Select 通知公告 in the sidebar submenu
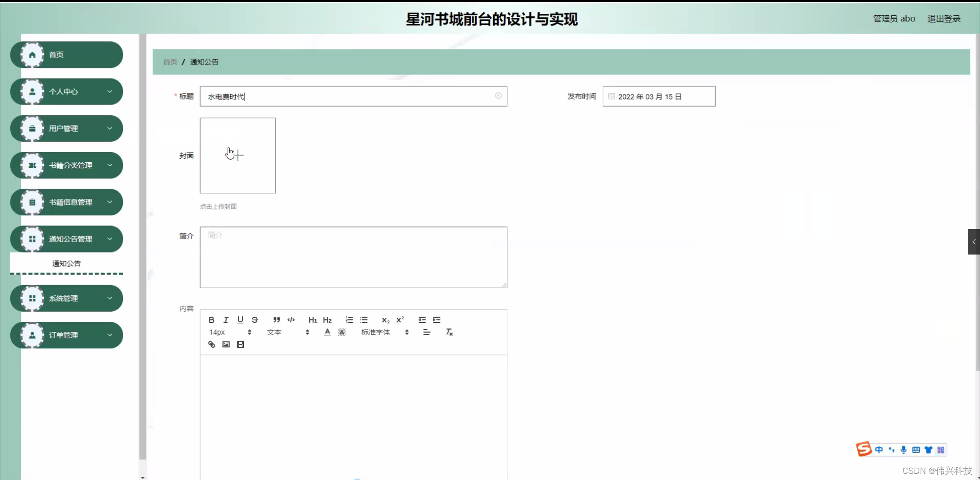Image resolution: width=980 pixels, height=480 pixels. pos(66,264)
